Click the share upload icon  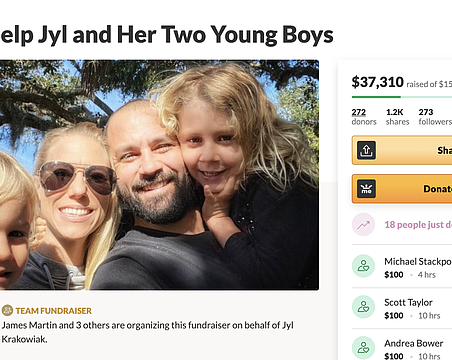tap(367, 150)
